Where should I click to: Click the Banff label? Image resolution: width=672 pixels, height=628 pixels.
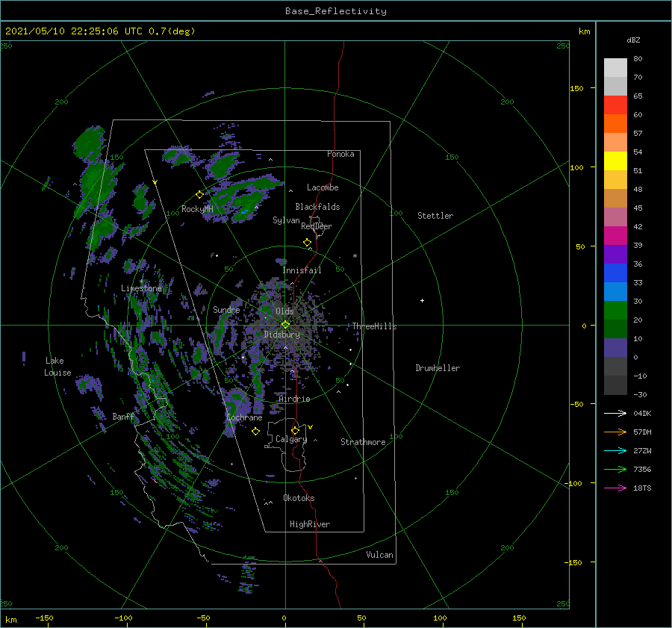pos(123,416)
